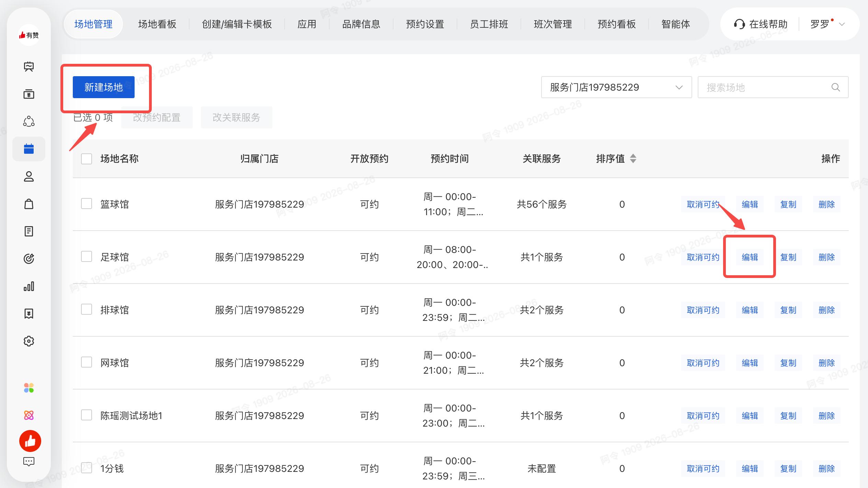Viewport: 868px width, 488px height.
Task: Open the 预约设置 tab
Action: [x=425, y=24]
